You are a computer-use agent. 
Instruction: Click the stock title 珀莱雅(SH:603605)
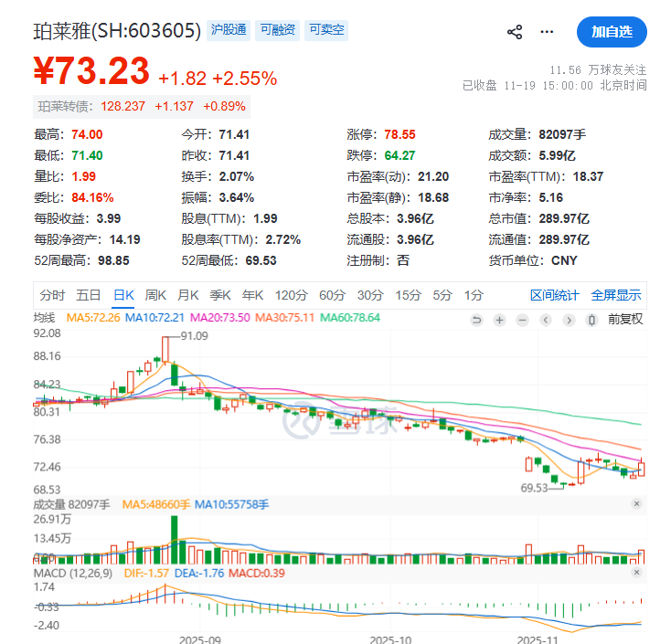(117, 31)
